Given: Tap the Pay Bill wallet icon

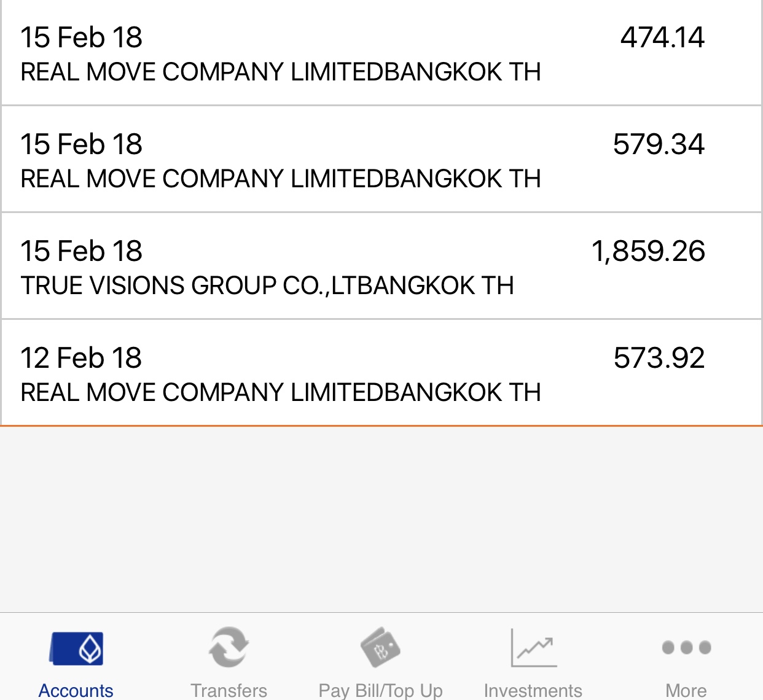Looking at the screenshot, I should coord(380,647).
